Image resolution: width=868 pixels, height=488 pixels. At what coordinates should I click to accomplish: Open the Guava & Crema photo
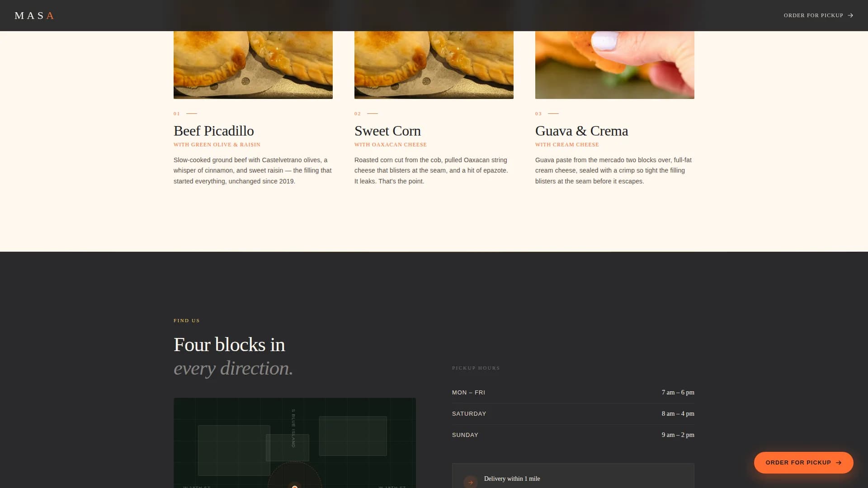click(615, 65)
